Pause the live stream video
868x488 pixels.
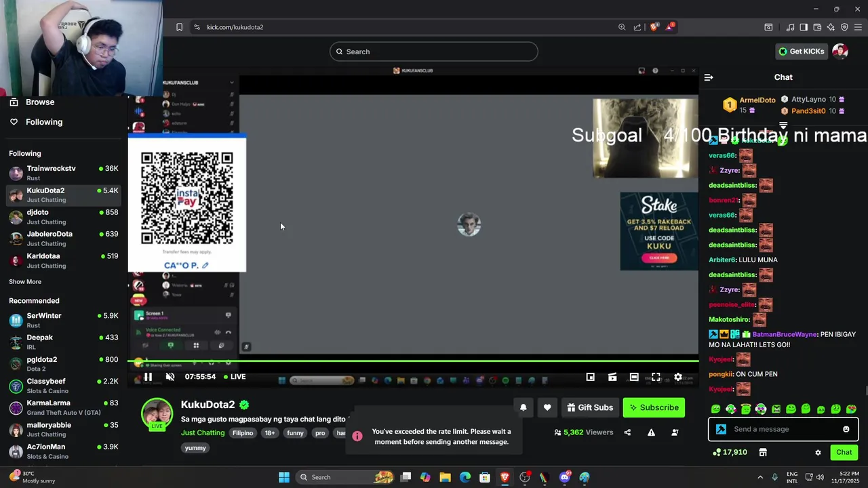coord(148,377)
